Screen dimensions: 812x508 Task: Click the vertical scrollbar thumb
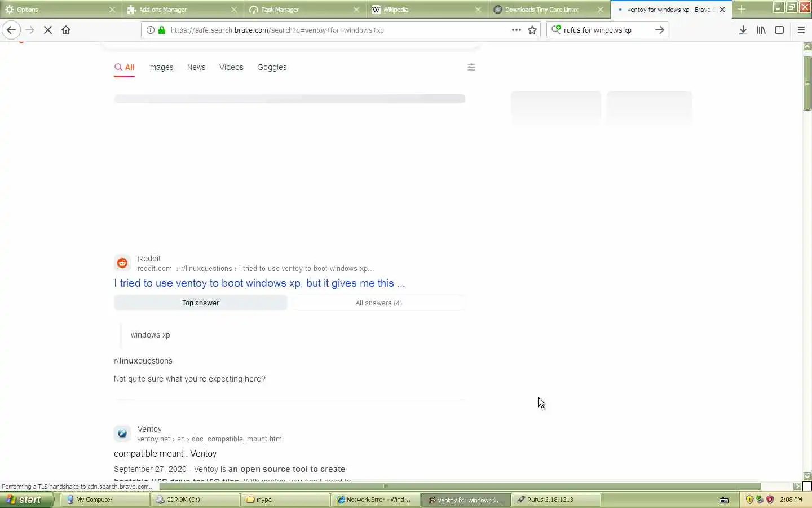pos(807,83)
